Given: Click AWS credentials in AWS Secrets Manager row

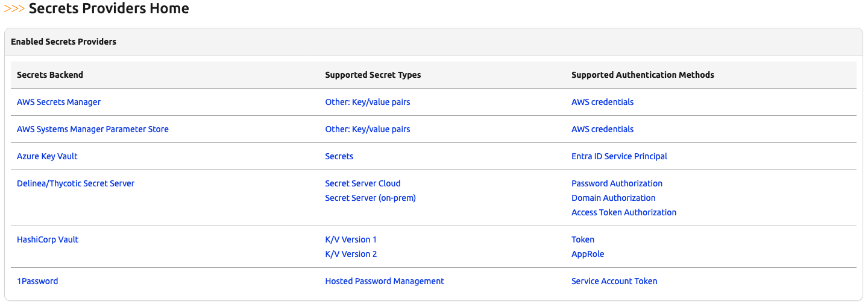Looking at the screenshot, I should coord(603,102).
